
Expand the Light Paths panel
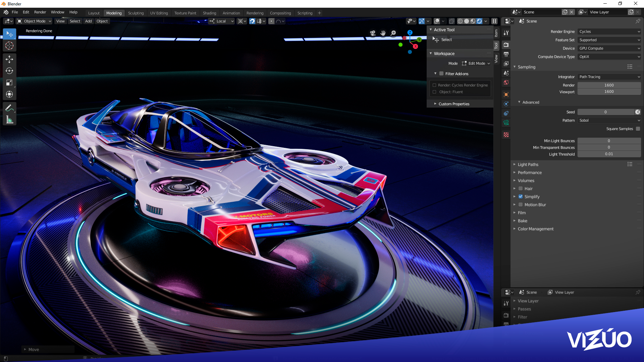[528, 165]
